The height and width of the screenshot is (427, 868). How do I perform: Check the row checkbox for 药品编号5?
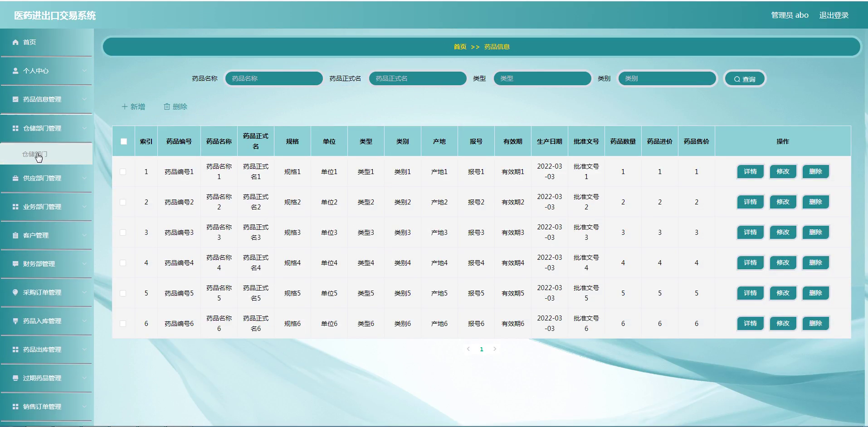pyautogui.click(x=123, y=293)
